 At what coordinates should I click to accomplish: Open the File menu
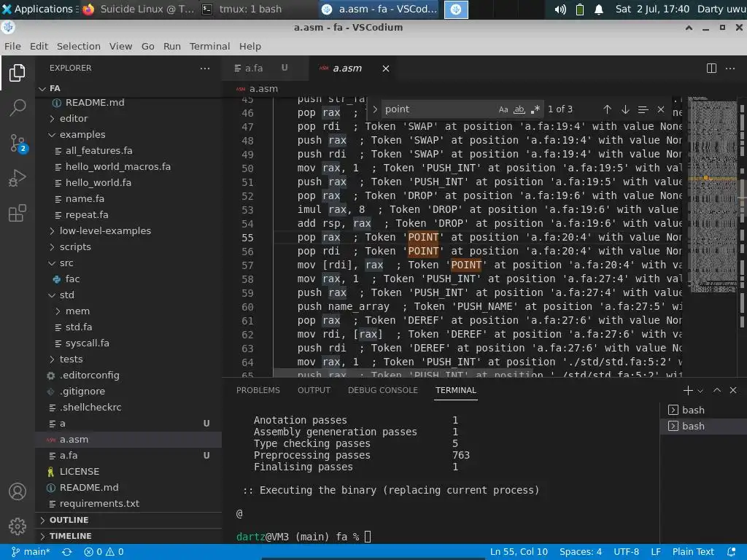pos(12,46)
